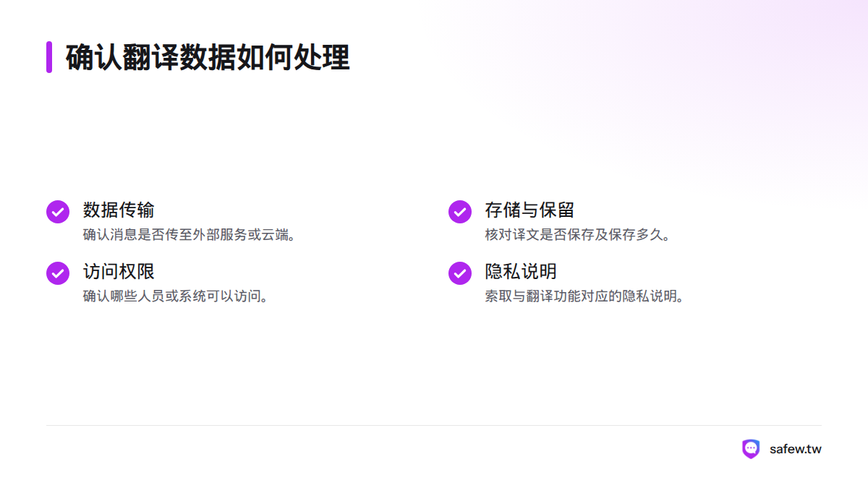Select the heading 存储与保留

tap(529, 210)
